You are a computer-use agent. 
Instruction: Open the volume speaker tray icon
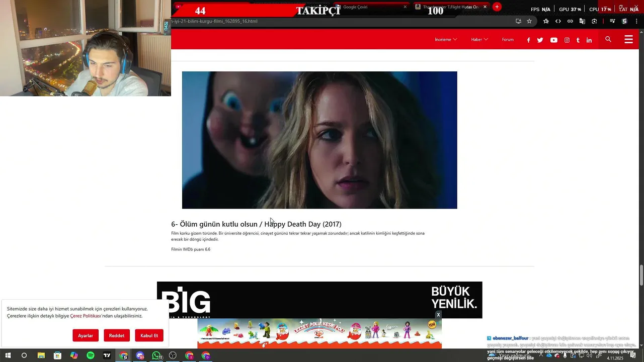click(590, 355)
